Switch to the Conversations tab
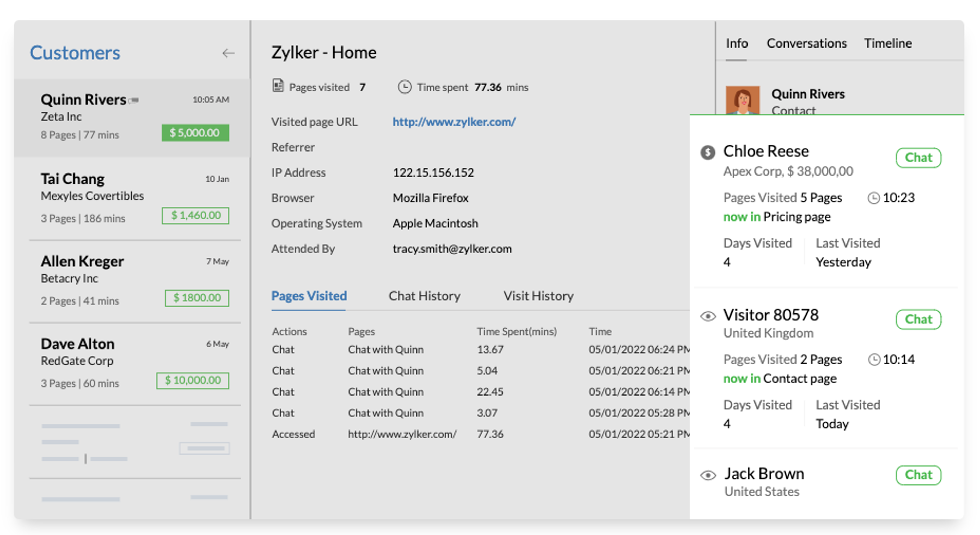The image size is (980, 535). point(806,43)
